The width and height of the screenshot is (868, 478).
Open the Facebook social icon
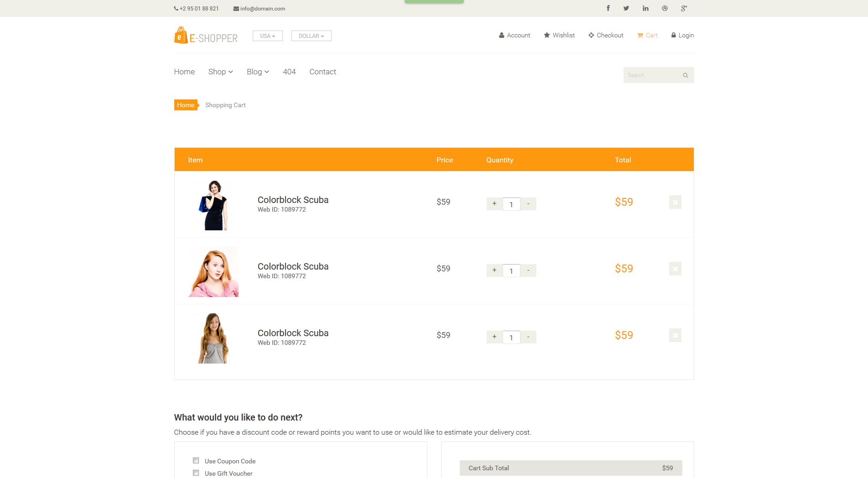(x=608, y=8)
